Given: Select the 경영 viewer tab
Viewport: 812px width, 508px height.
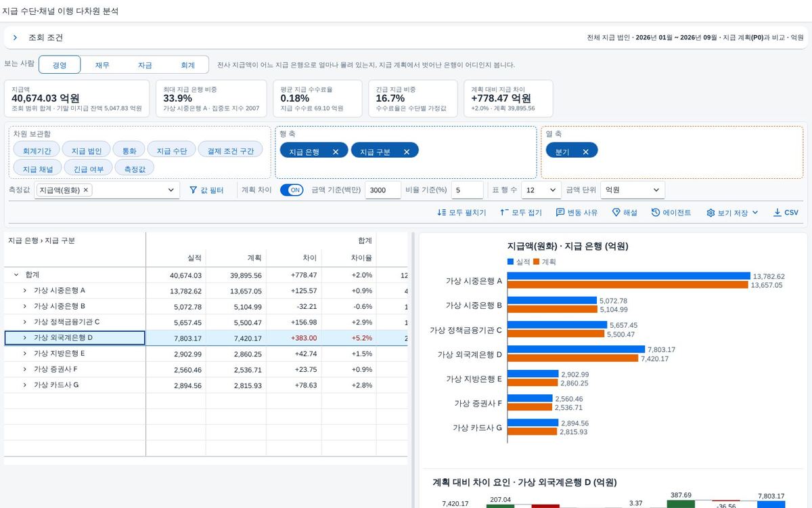Looking at the screenshot, I should click(60, 65).
